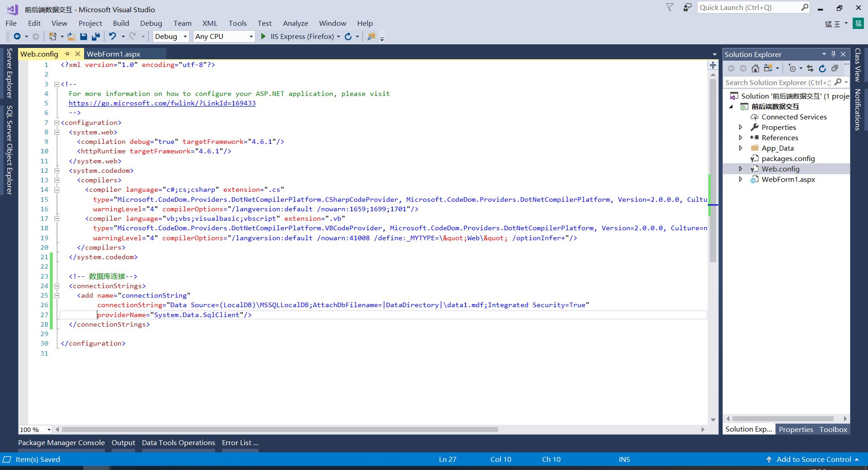
Task: Open the Build menu
Action: tap(121, 24)
